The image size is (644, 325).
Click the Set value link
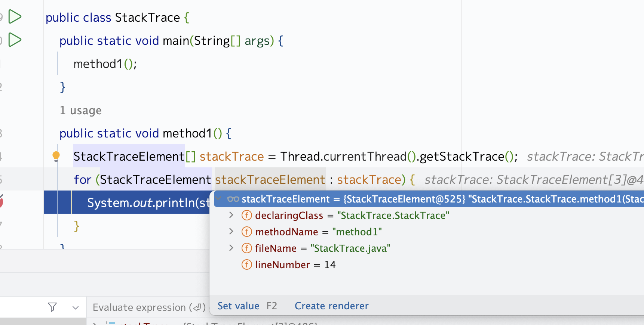tap(238, 306)
